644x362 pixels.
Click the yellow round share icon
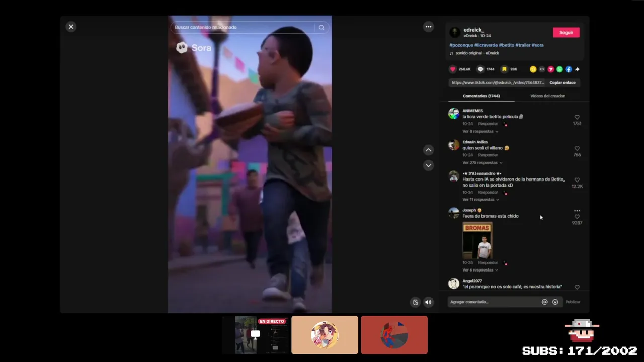coord(533,69)
